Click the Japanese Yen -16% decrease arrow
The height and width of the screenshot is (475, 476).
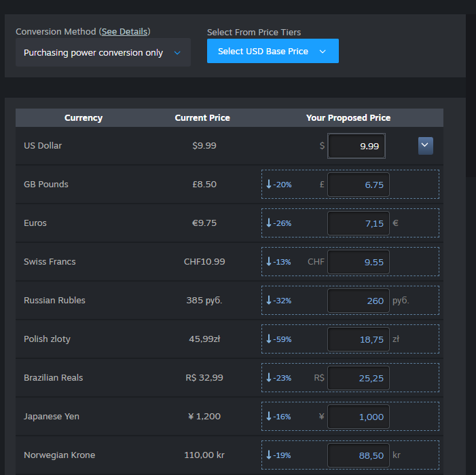click(269, 416)
